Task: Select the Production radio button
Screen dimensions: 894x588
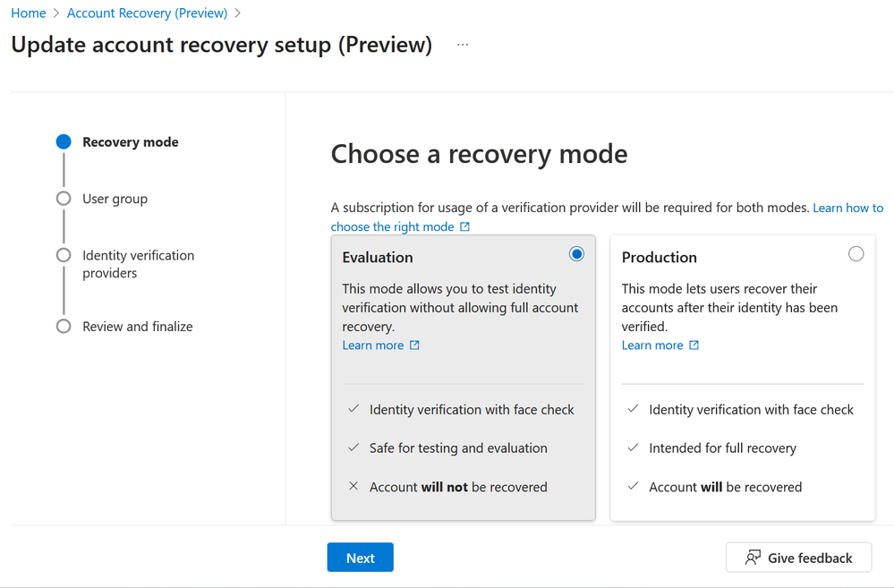Action: pos(856,254)
